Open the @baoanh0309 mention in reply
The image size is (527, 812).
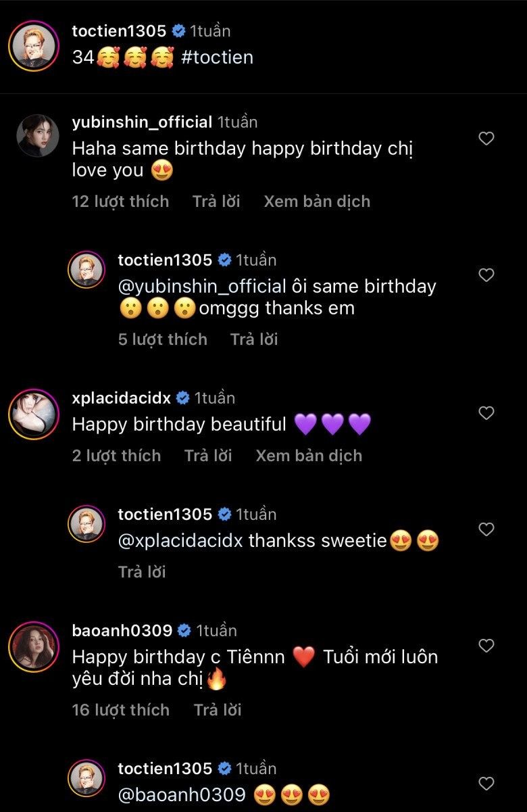coord(182,795)
